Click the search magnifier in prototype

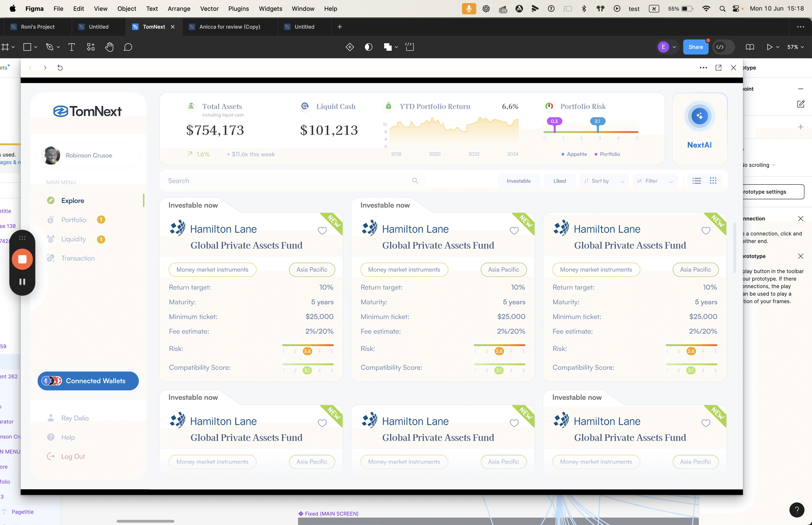(415, 181)
